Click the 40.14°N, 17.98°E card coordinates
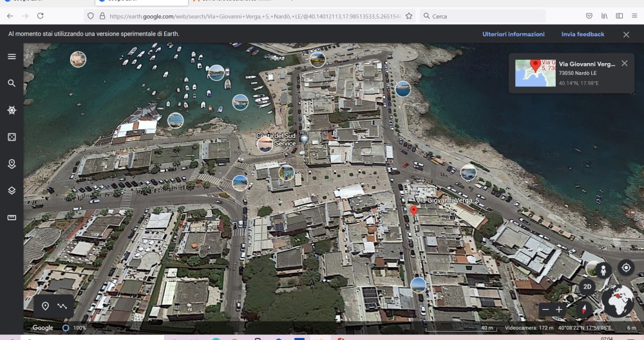The image size is (644, 340). click(579, 83)
